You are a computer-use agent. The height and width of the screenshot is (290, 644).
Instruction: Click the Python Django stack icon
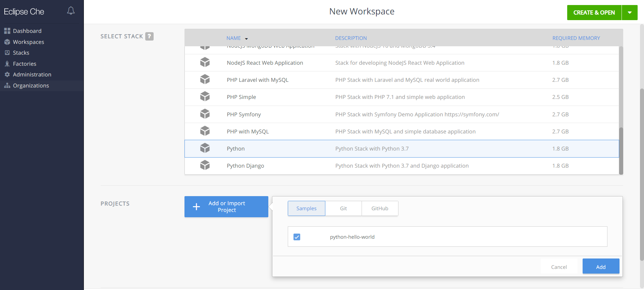pos(205,165)
